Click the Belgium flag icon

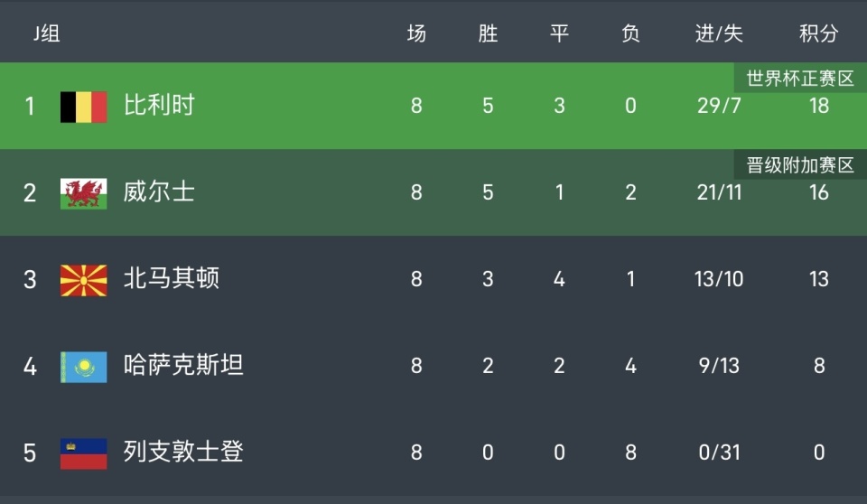[83, 106]
